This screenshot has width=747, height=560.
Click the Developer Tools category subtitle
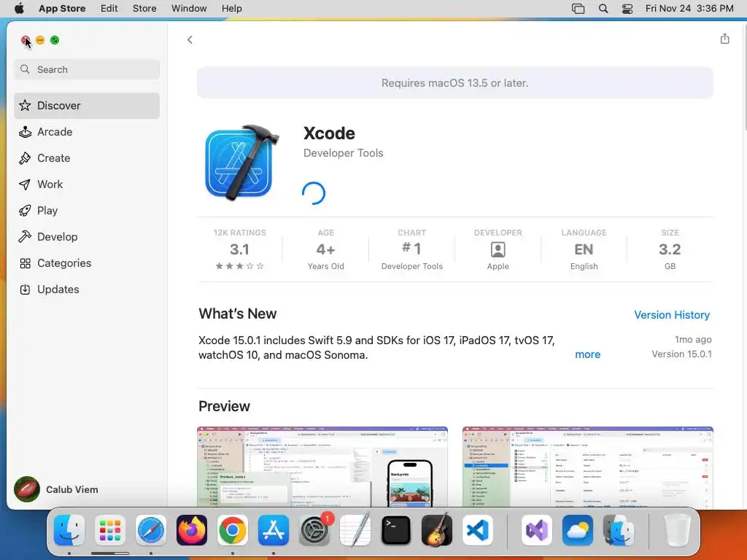click(343, 153)
